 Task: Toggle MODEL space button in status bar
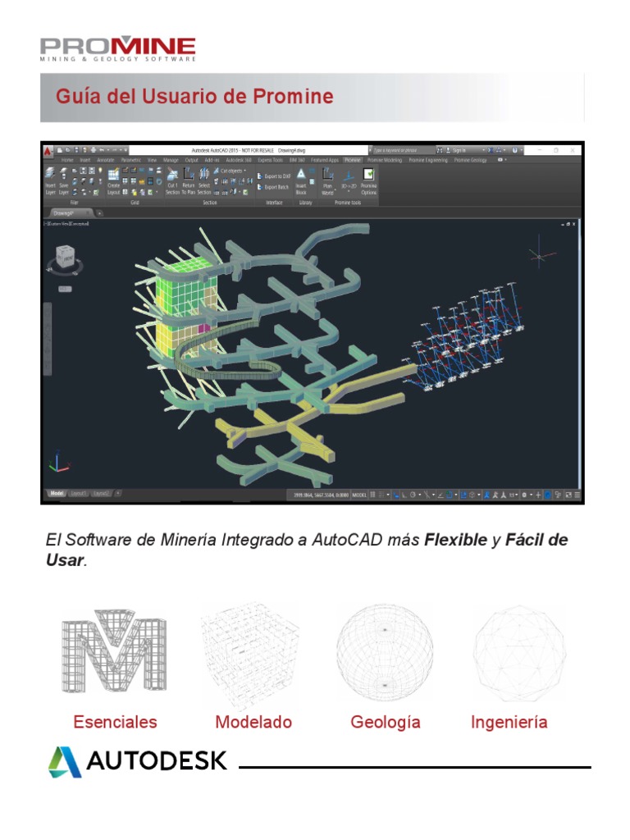tap(359, 495)
